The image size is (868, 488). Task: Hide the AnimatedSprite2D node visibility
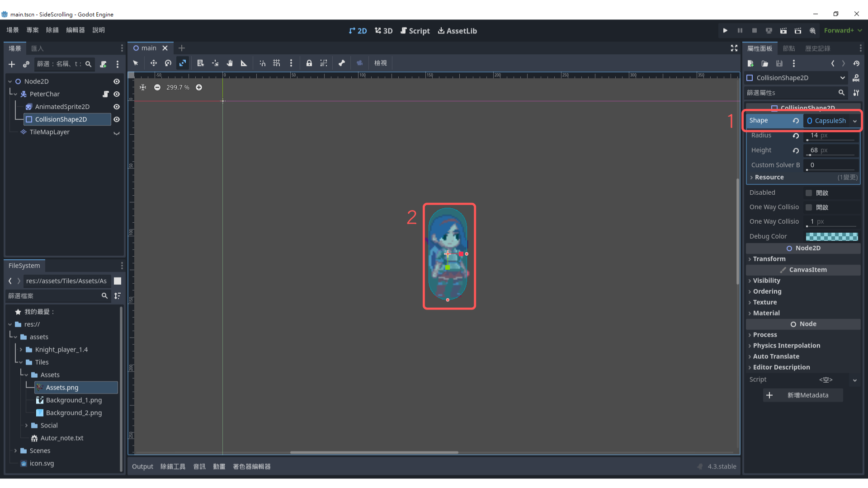[116, 107]
